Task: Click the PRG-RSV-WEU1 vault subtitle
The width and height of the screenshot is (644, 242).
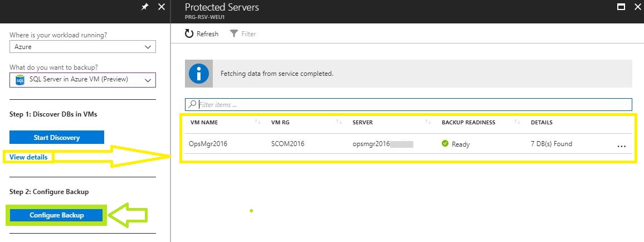Action: point(204,17)
